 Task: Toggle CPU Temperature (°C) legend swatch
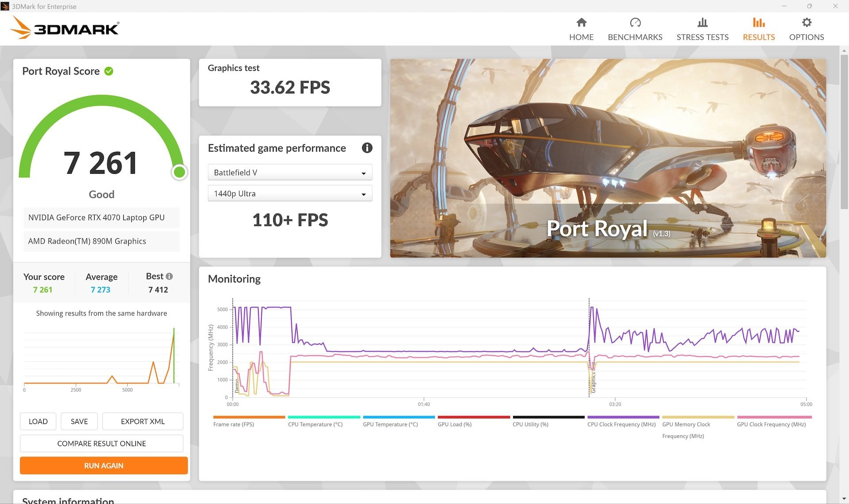324,417
